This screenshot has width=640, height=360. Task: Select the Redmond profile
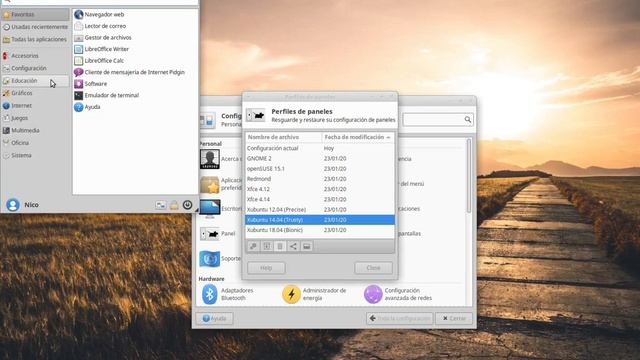tap(320, 179)
